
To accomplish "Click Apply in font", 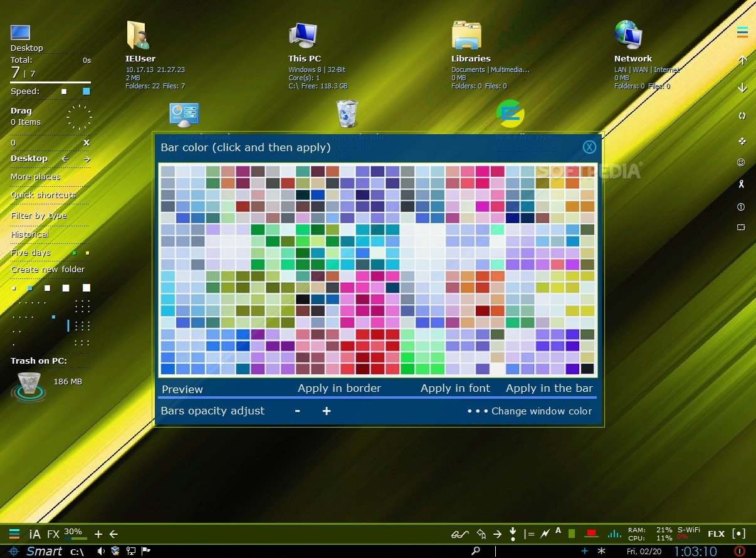I will pos(455,389).
